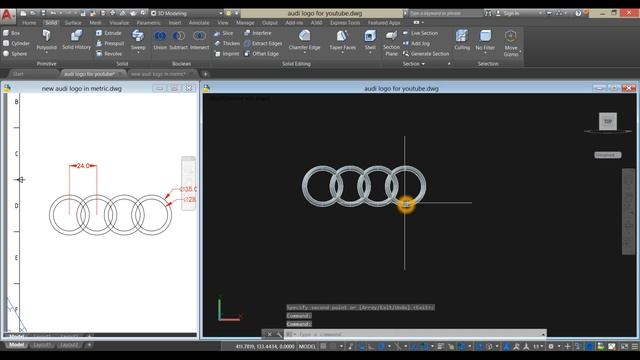
Task: Click the search keyword input field
Action: pyautogui.click(x=445, y=13)
